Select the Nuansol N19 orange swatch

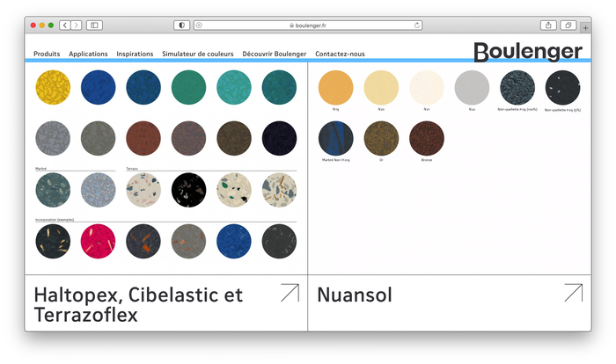pos(336,88)
